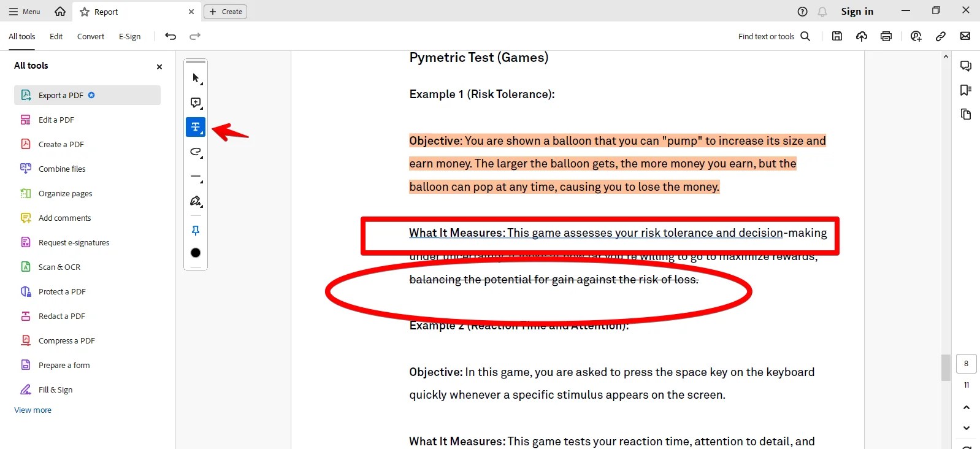Click the Create button

226,12
